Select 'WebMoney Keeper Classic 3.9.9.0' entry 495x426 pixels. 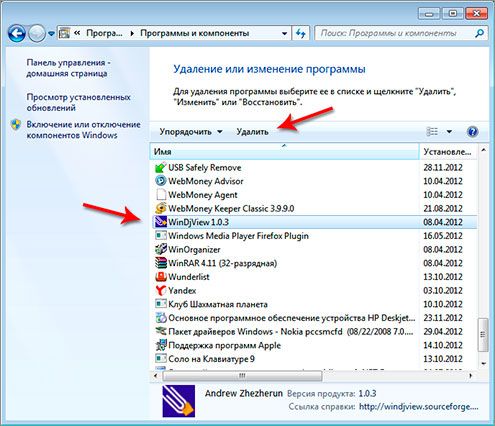(231, 208)
